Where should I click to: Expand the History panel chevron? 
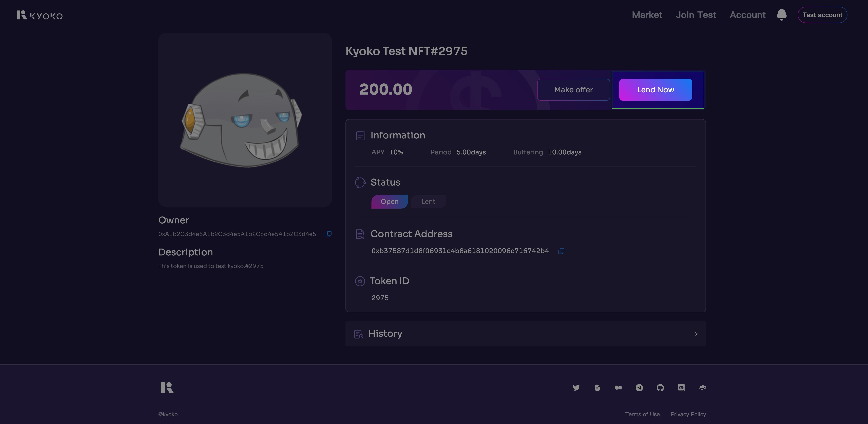click(x=696, y=334)
